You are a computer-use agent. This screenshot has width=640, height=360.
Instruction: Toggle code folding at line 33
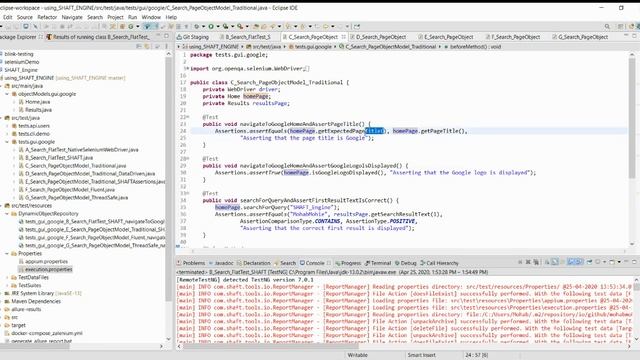[188, 193]
